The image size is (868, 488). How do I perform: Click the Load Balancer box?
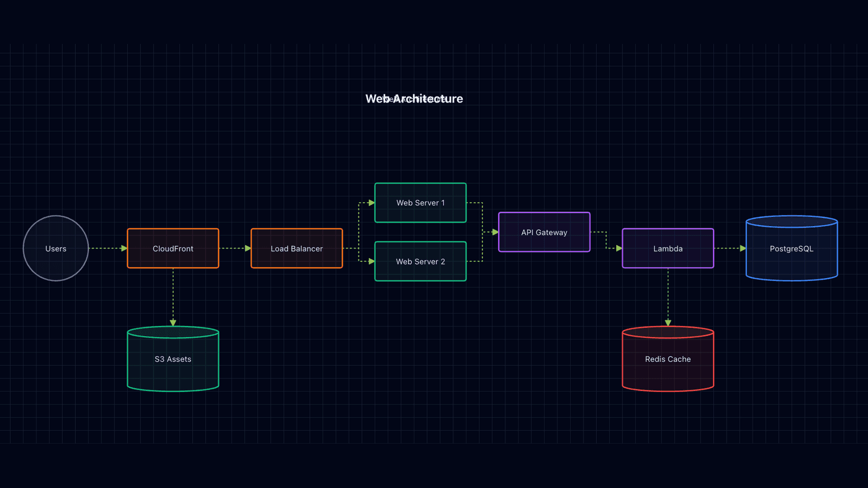pos(297,248)
